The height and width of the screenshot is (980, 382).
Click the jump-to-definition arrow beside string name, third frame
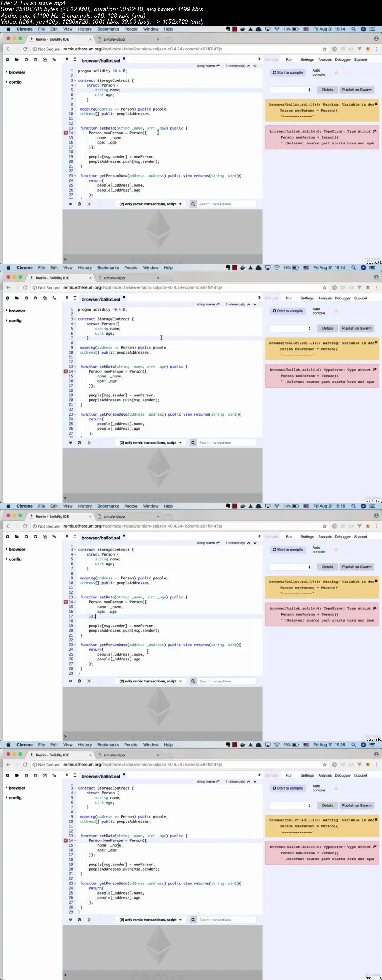218,543
